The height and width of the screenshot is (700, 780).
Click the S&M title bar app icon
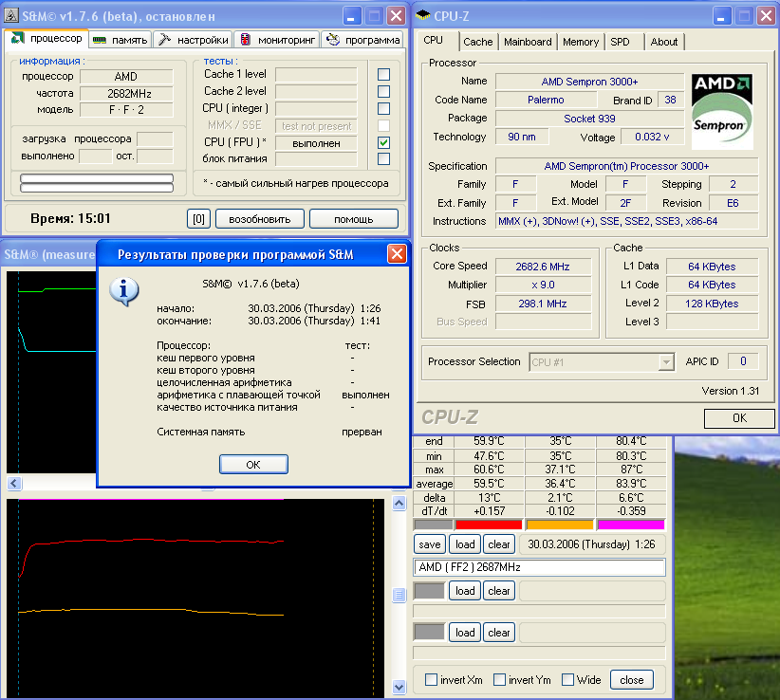pos(11,15)
